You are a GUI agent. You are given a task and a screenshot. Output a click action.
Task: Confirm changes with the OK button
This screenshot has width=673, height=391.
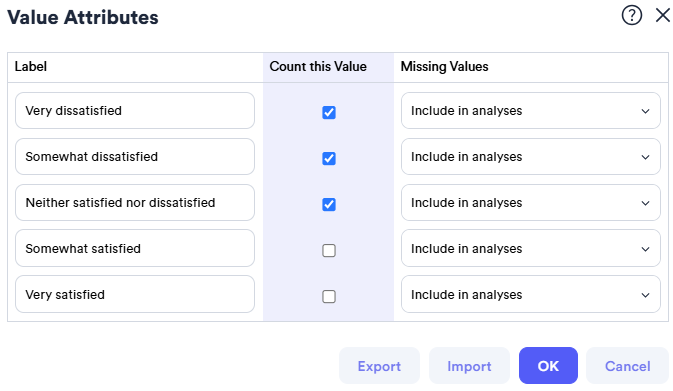click(548, 366)
